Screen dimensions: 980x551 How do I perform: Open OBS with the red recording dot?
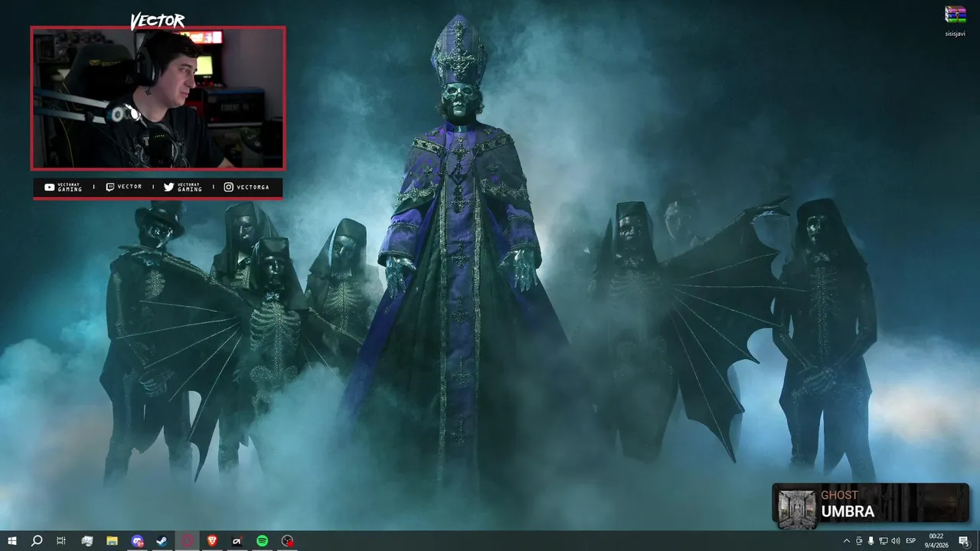click(287, 541)
